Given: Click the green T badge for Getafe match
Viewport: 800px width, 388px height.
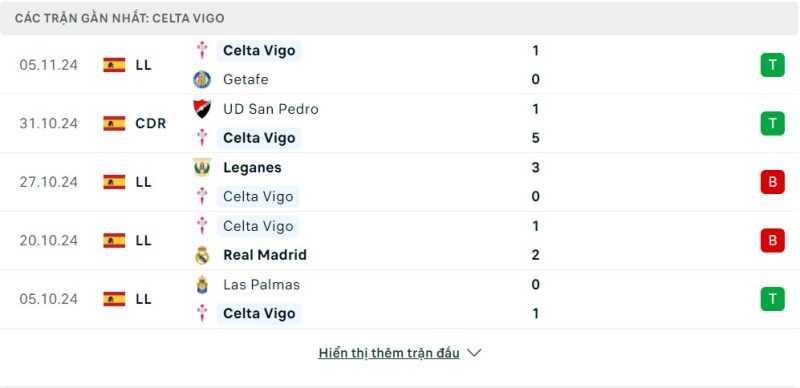Looking at the screenshot, I should click(772, 65).
